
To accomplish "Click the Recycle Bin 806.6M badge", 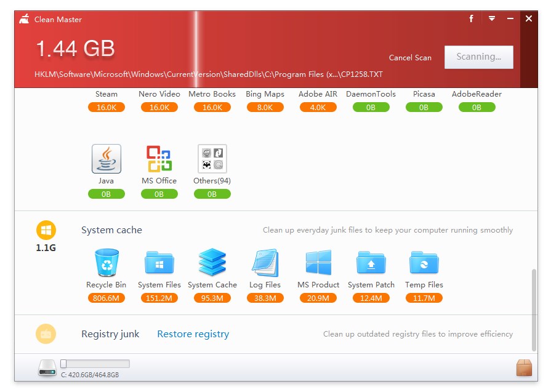I will tap(107, 298).
